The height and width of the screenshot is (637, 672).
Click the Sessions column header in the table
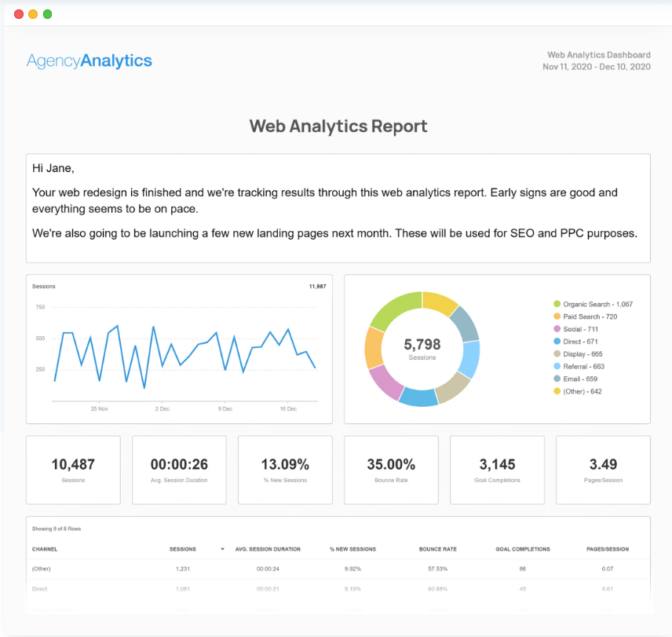183,549
